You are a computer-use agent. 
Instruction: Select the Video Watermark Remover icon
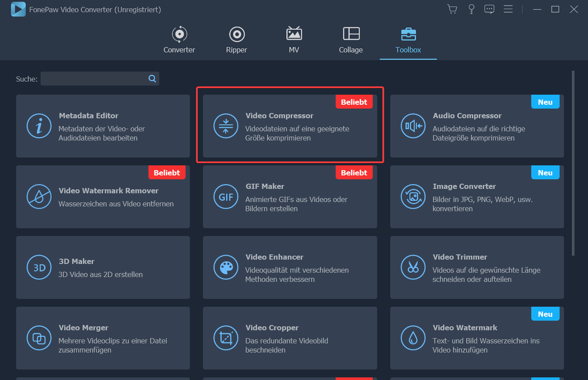click(39, 197)
